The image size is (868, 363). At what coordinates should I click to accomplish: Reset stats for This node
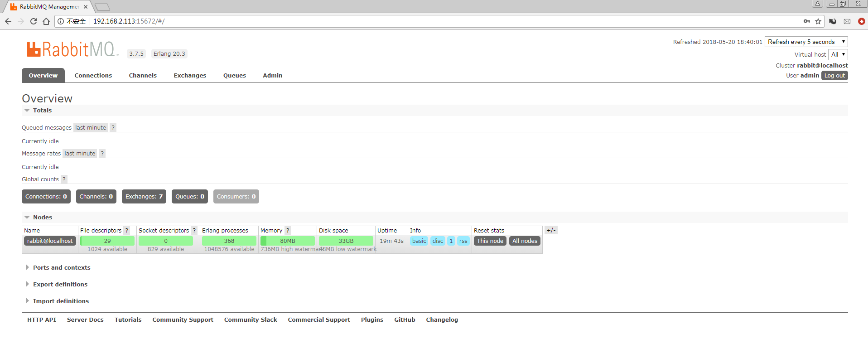[490, 241]
